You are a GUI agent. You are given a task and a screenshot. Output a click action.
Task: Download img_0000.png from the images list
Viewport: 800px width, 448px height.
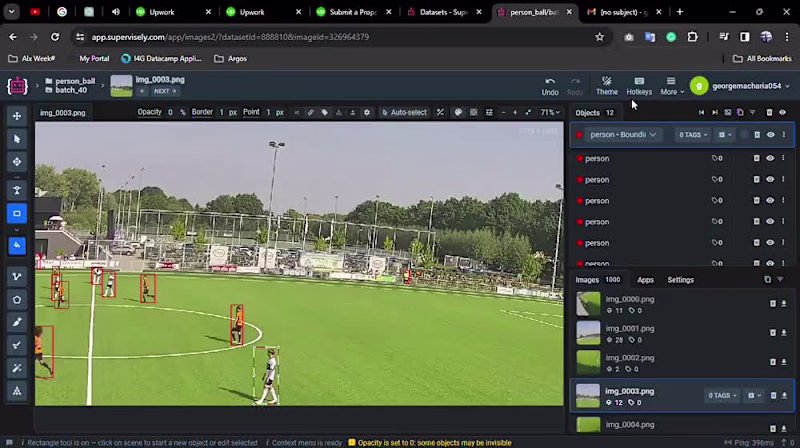click(x=784, y=304)
